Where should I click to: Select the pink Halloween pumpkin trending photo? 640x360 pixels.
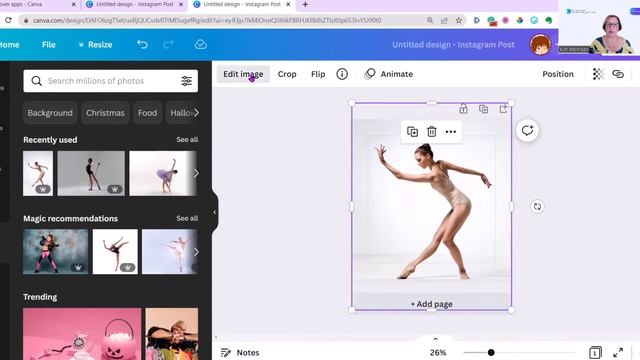82,334
